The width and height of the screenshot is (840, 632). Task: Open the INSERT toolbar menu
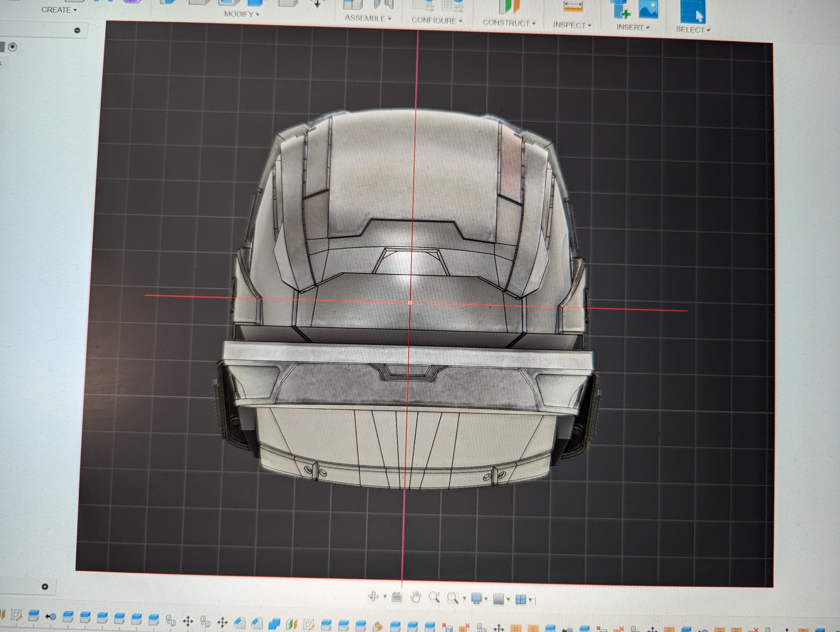(633, 27)
